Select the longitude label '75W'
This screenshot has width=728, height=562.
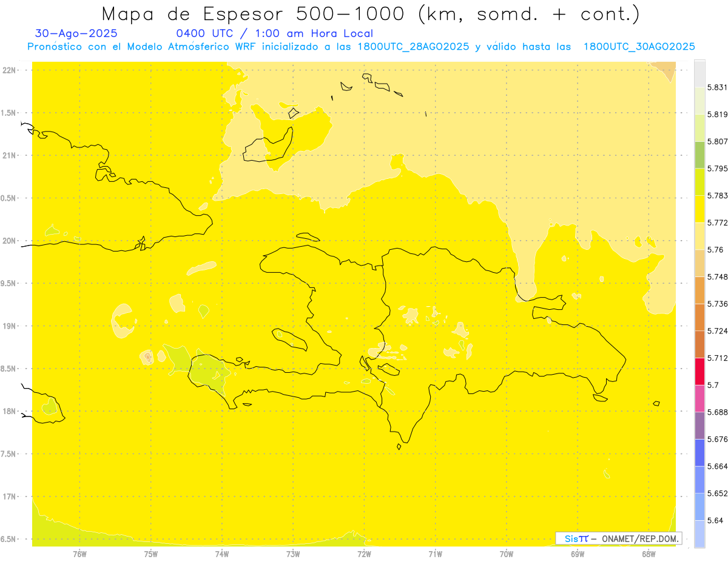(150, 554)
